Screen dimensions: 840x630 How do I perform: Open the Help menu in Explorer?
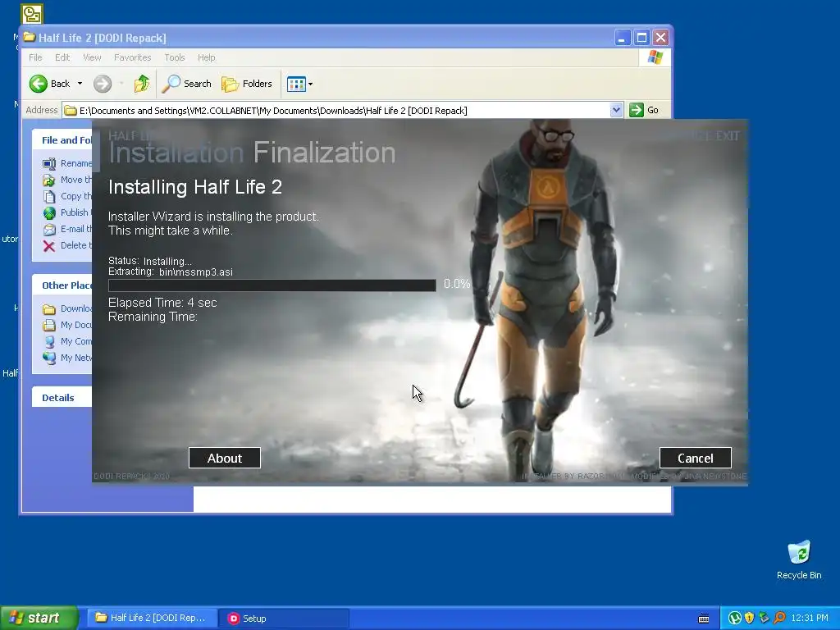click(206, 57)
